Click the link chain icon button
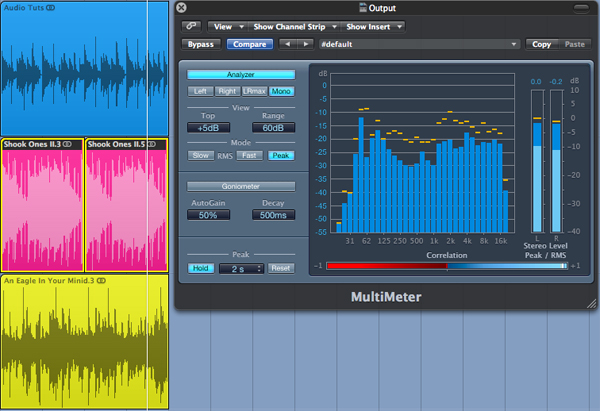The width and height of the screenshot is (600, 411). click(191, 26)
